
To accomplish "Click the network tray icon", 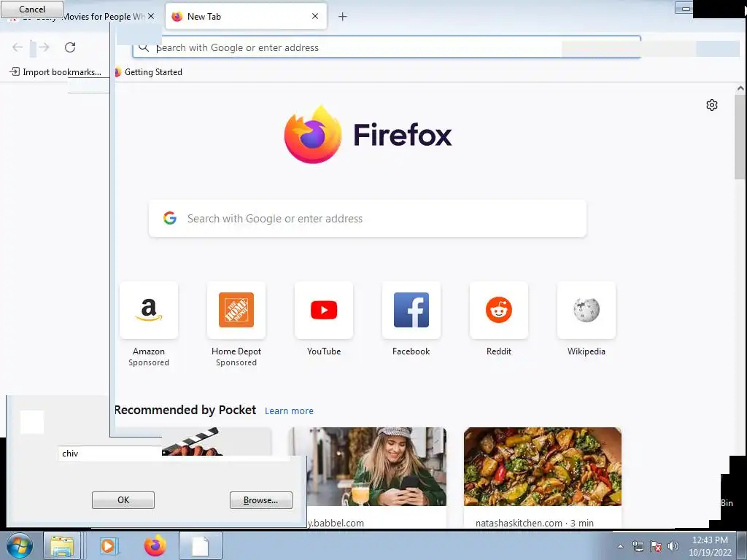I will [x=638, y=546].
